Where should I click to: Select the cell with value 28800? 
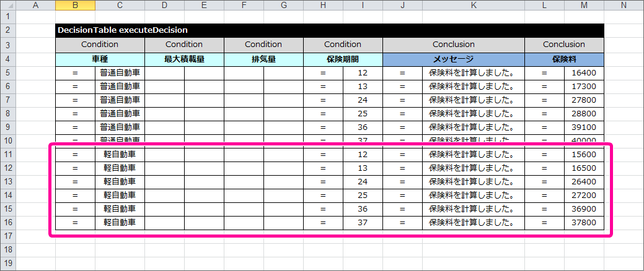(584, 114)
